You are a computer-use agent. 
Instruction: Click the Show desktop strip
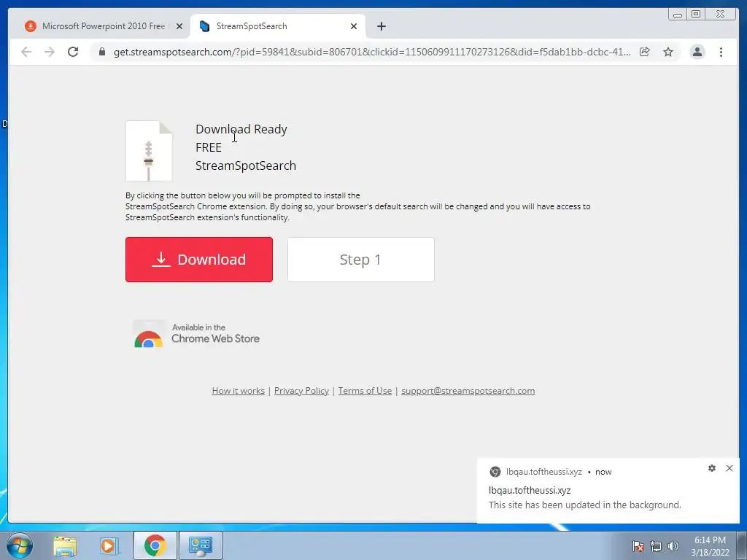[743, 545]
